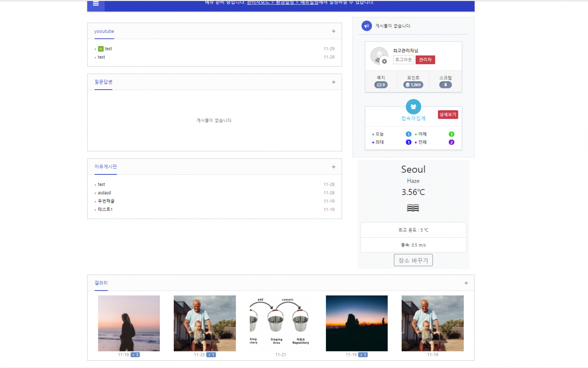
Task: Open the yooutube board title tab
Action: tap(104, 32)
